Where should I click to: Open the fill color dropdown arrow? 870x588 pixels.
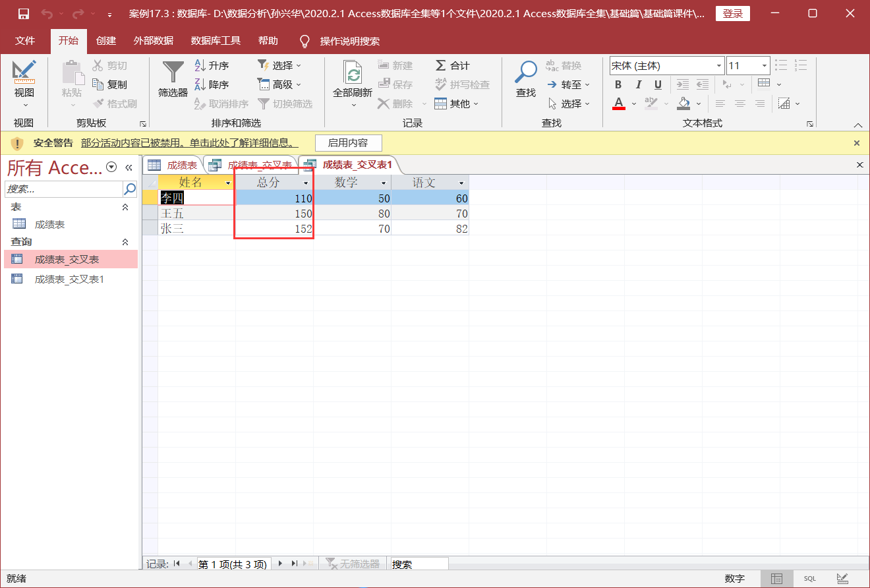click(699, 103)
